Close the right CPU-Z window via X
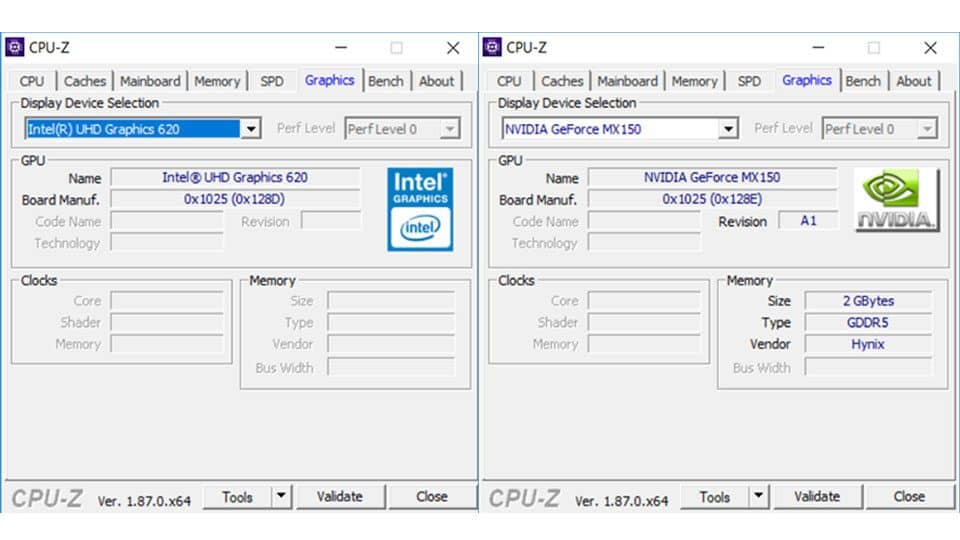Image resolution: width=960 pixels, height=540 pixels. click(x=930, y=48)
